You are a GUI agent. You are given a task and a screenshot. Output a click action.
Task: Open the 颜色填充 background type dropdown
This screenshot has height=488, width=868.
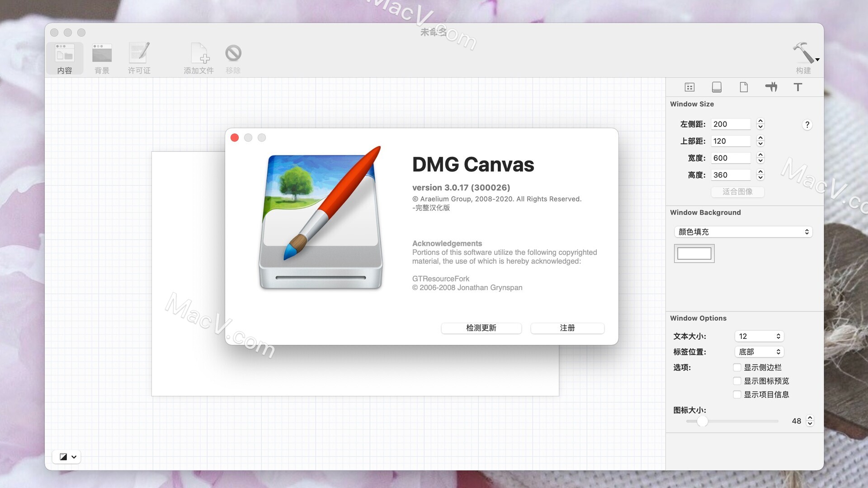[743, 232]
